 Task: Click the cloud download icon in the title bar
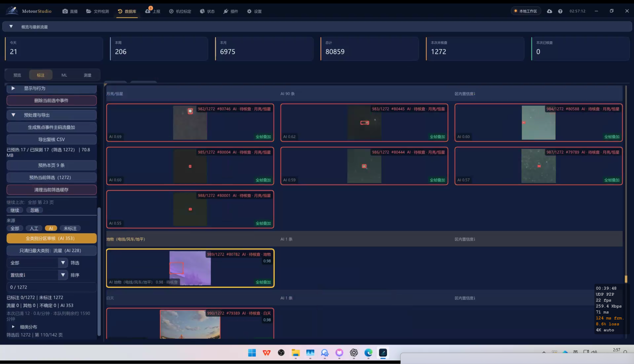pyautogui.click(x=549, y=11)
